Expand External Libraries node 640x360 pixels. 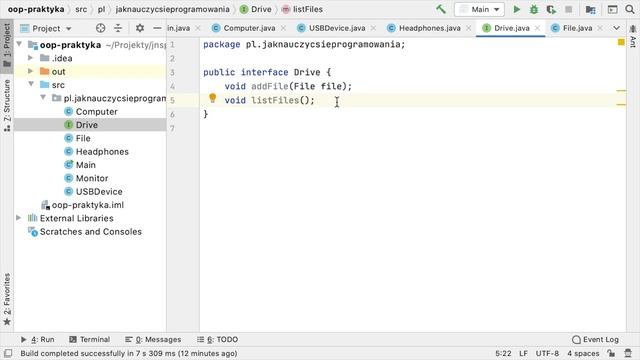pos(19,218)
